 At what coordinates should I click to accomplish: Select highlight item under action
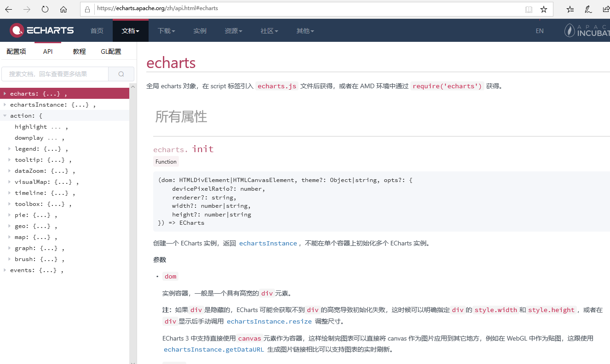coord(31,127)
